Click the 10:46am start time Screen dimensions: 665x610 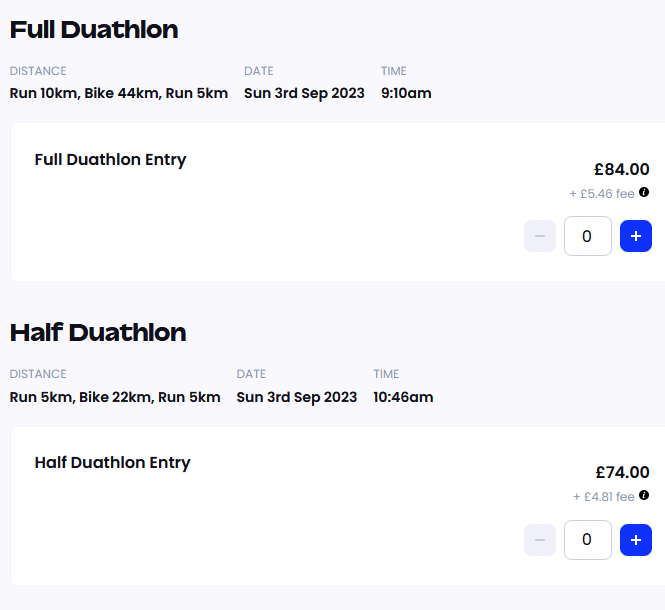(x=403, y=397)
